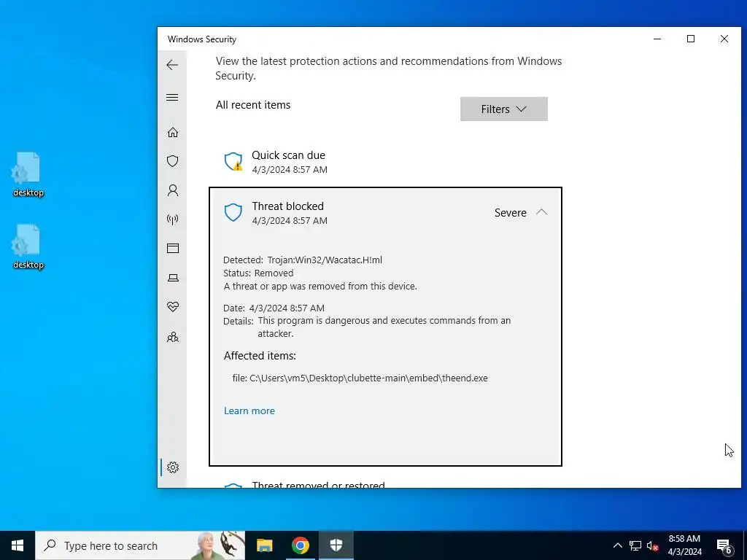Click the Threat blocked shield icon
Screen dimensions: 747x560
(x=233, y=212)
